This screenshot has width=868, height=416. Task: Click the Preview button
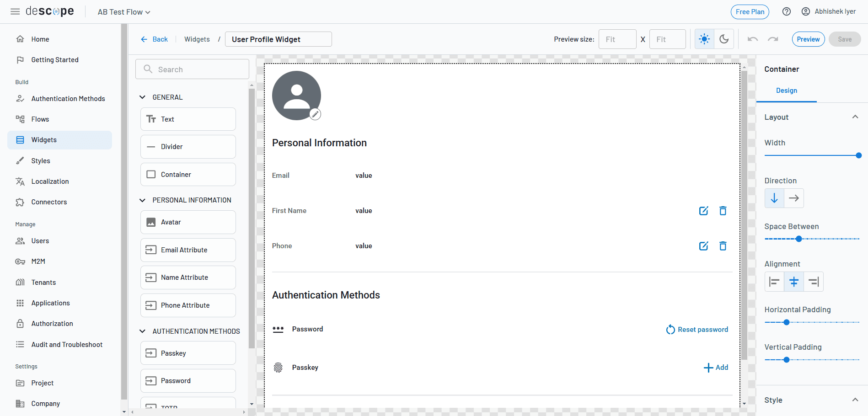[x=808, y=39]
